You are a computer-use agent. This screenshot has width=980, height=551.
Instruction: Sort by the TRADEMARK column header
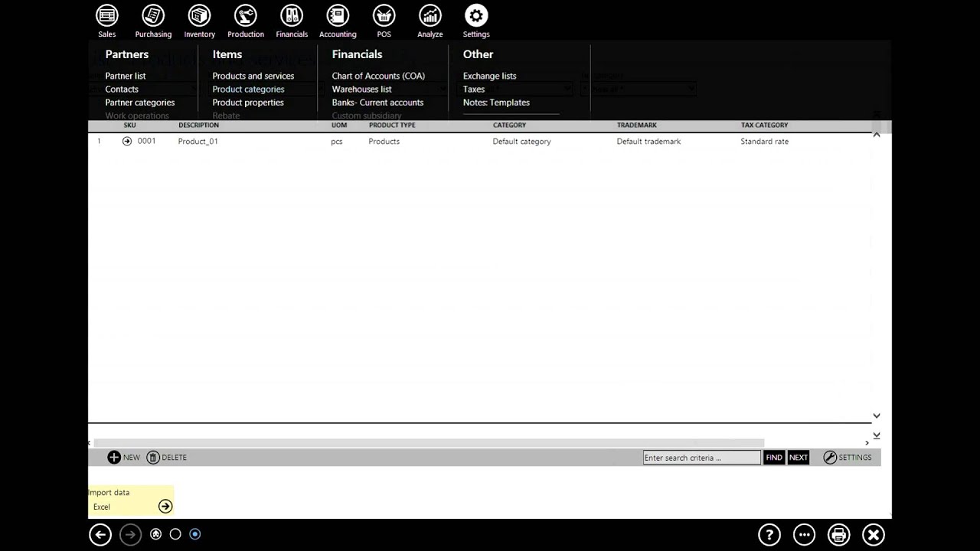pos(637,126)
